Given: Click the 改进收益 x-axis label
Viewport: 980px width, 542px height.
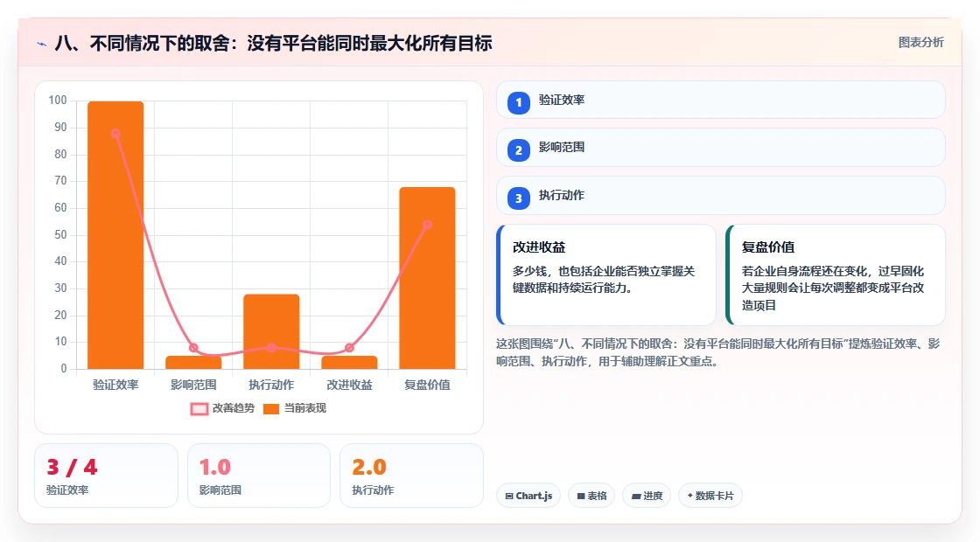Looking at the screenshot, I should click(349, 386).
